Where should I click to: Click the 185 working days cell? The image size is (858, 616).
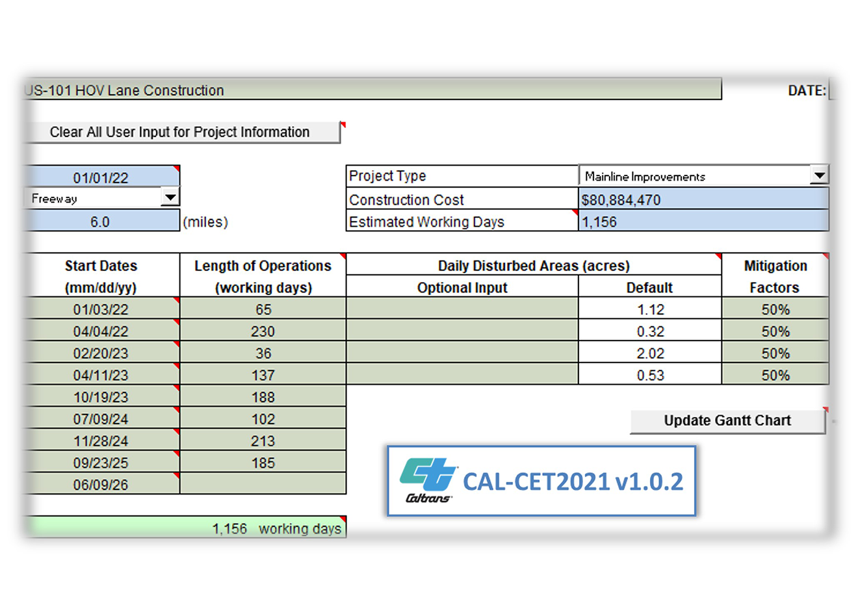click(x=263, y=463)
